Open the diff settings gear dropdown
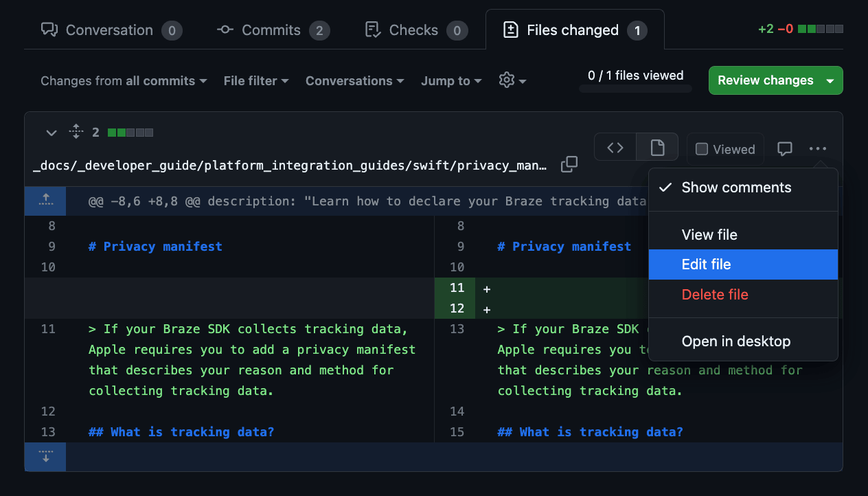The width and height of the screenshot is (868, 496). click(512, 80)
